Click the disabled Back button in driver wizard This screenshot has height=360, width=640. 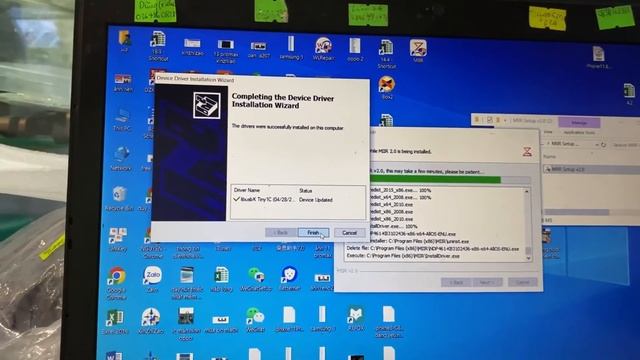[x=281, y=233]
